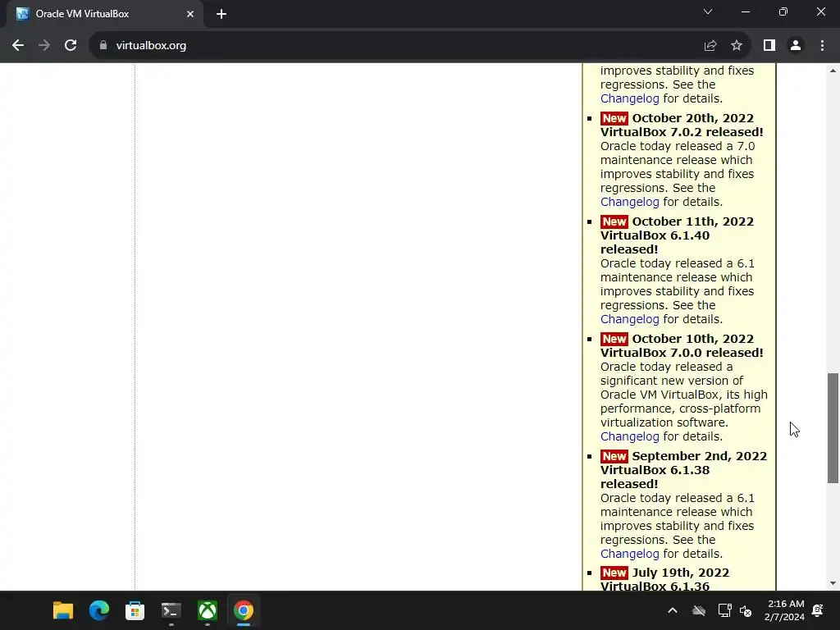The width and height of the screenshot is (840, 630).
Task: Click the forward navigation arrow
Action: pos(44,46)
